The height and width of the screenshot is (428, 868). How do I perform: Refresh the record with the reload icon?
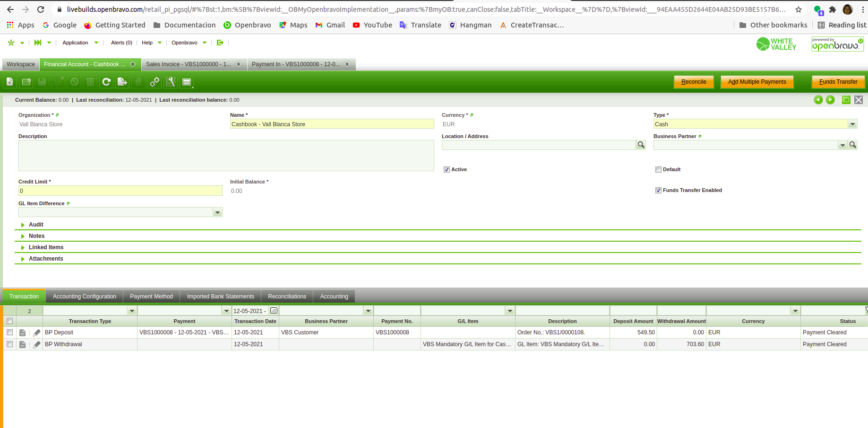click(x=106, y=82)
